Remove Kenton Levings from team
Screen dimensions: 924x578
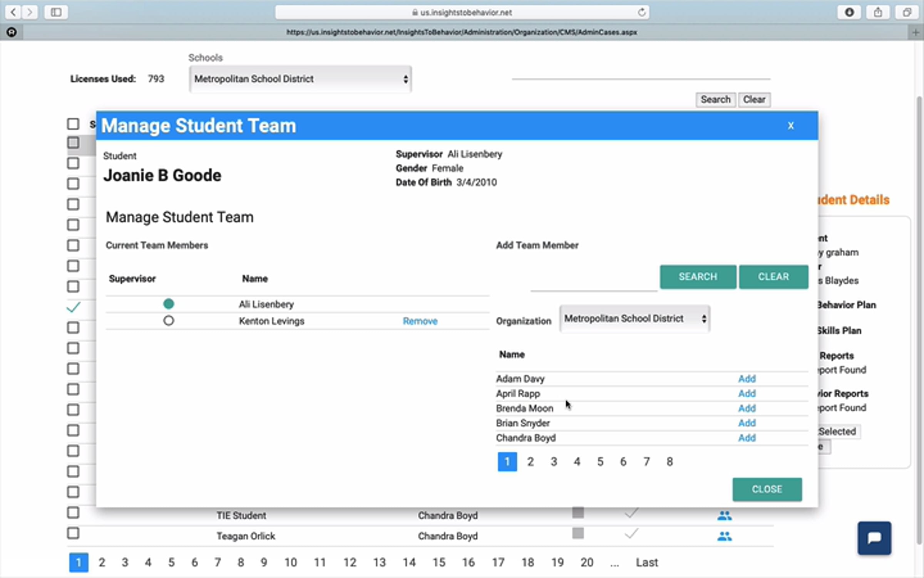420,321
